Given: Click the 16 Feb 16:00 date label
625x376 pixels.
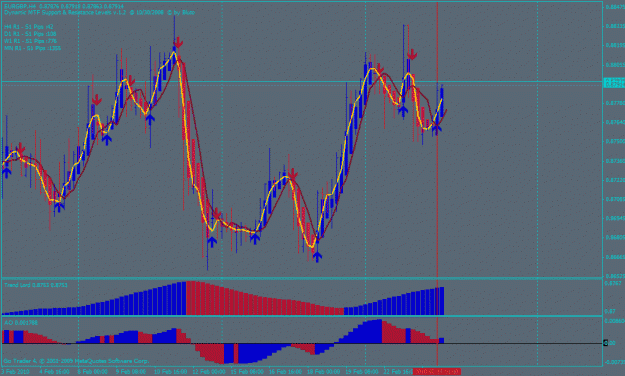Looking at the screenshot, I should point(285,372).
